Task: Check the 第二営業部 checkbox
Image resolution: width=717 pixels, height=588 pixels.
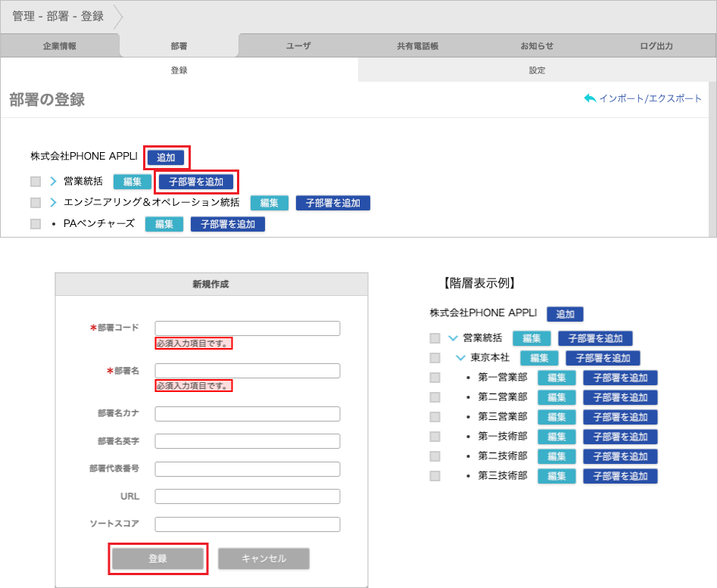Action: coord(435,397)
